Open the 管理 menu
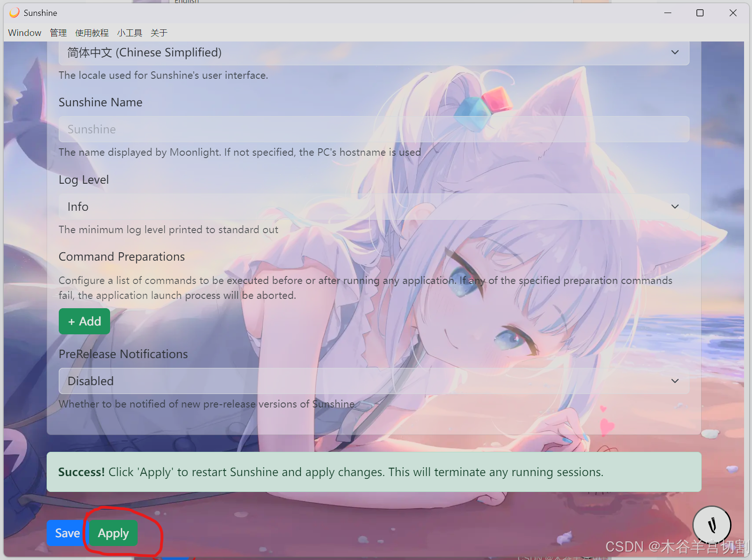Image resolution: width=752 pixels, height=560 pixels. point(58,33)
